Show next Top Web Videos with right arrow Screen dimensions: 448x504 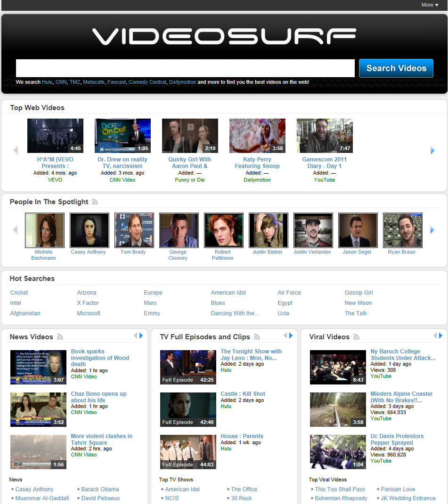[432, 150]
